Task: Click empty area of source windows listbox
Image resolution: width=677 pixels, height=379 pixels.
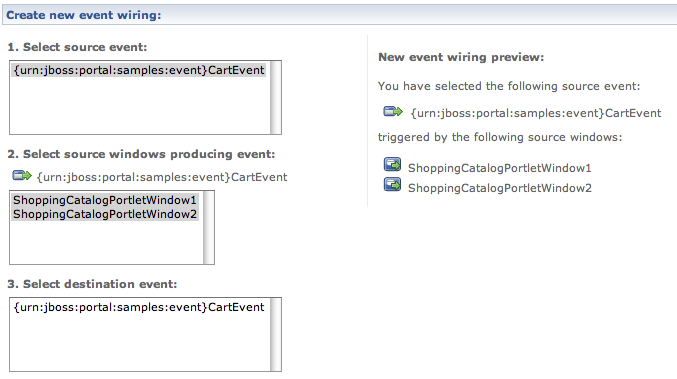Action: 107,242
